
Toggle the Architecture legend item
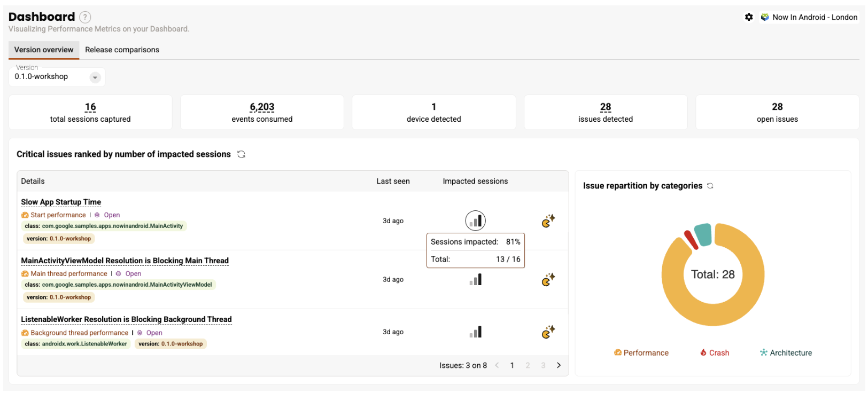pos(786,353)
